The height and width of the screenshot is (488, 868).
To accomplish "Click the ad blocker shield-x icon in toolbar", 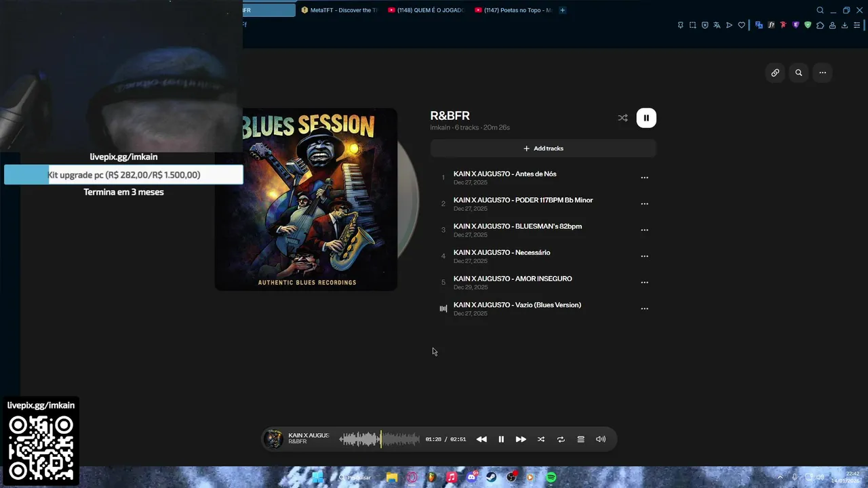I will [705, 25].
